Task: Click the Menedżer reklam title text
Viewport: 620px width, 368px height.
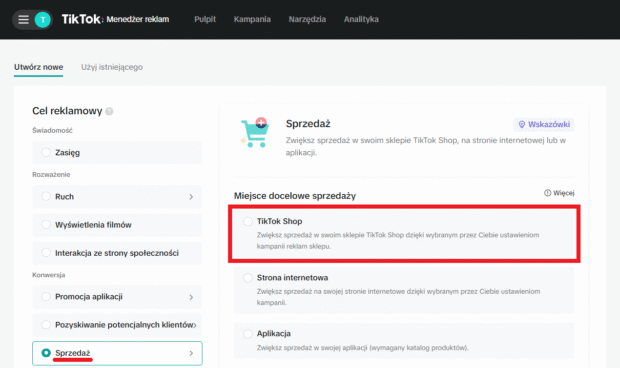Action: tap(138, 19)
